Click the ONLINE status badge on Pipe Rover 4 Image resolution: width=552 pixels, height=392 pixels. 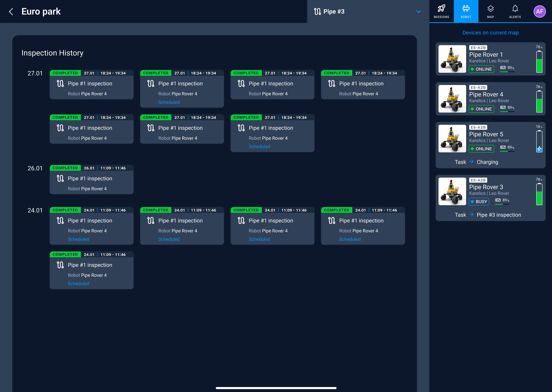(x=481, y=109)
